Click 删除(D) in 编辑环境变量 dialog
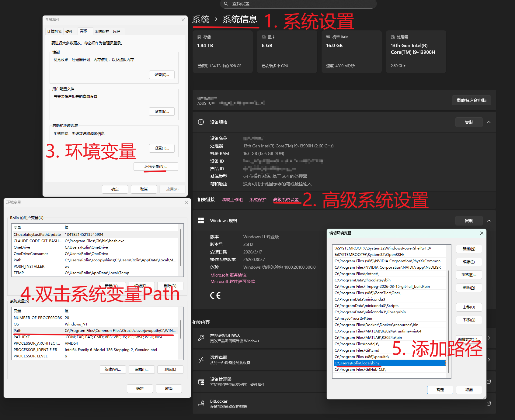Screen dimensions: 515x420 coord(469,288)
